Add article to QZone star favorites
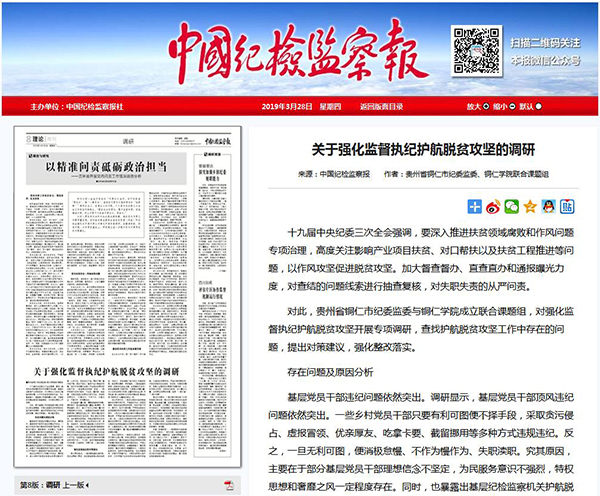This screenshot has height=496, width=600. 530,207
